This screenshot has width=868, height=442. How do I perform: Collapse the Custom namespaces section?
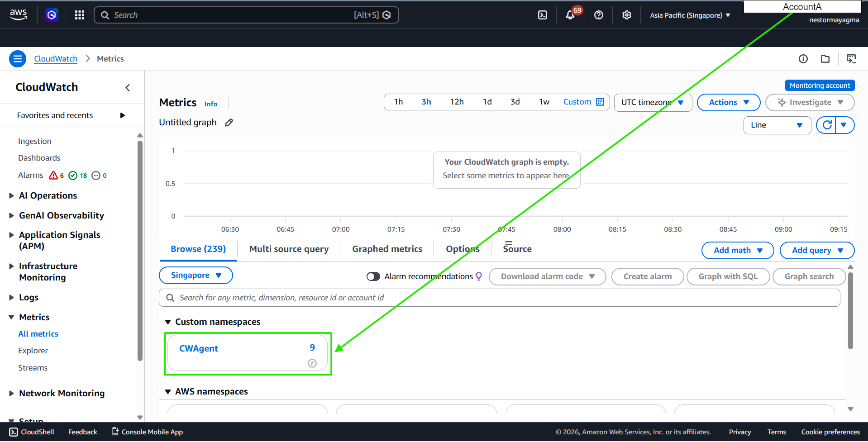tap(168, 322)
